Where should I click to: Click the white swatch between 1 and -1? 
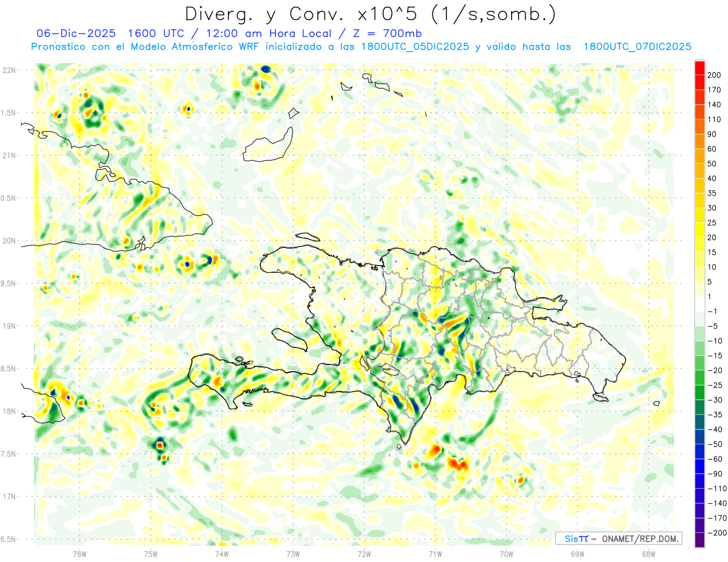tap(700, 304)
